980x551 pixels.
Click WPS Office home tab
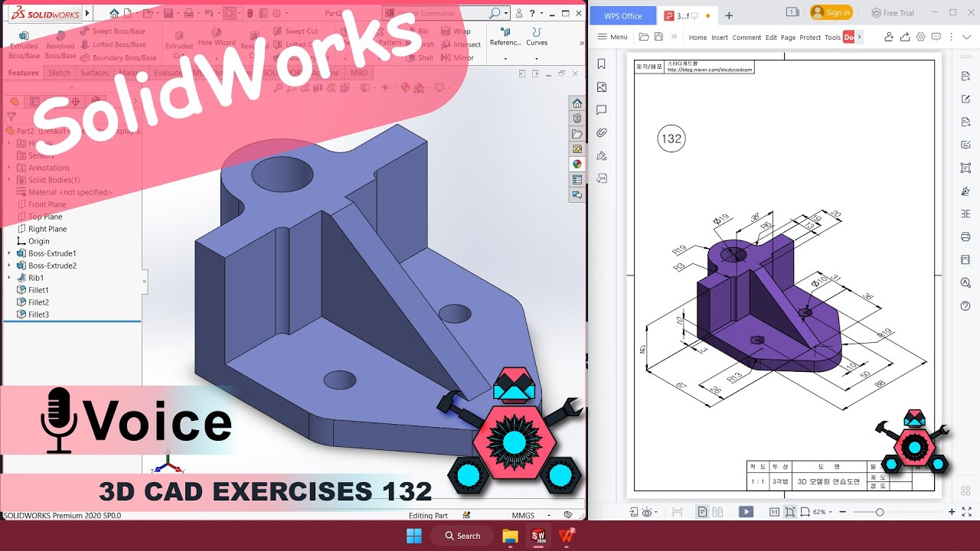pyautogui.click(x=623, y=15)
